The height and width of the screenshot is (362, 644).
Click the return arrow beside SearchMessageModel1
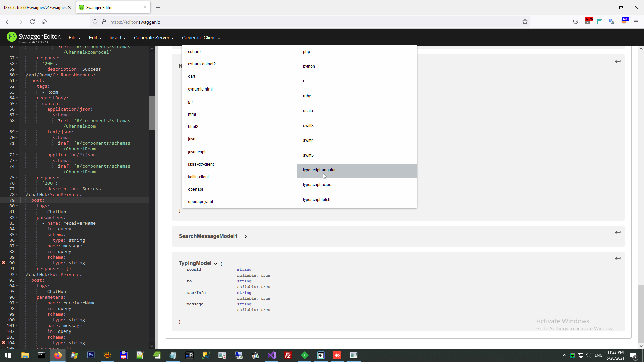pyautogui.click(x=618, y=232)
